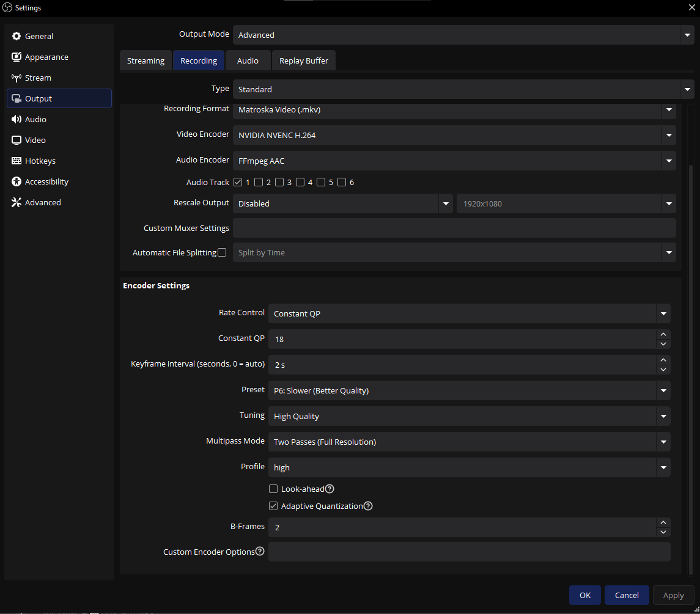This screenshot has width=700, height=614.
Task: Enable audio track 4 checkbox
Action: click(x=300, y=182)
